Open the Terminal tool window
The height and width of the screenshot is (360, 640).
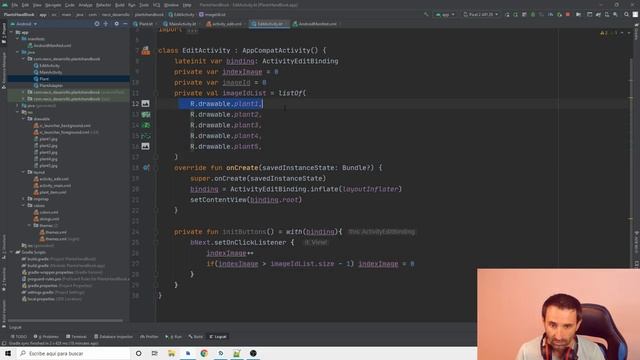(x=76, y=337)
